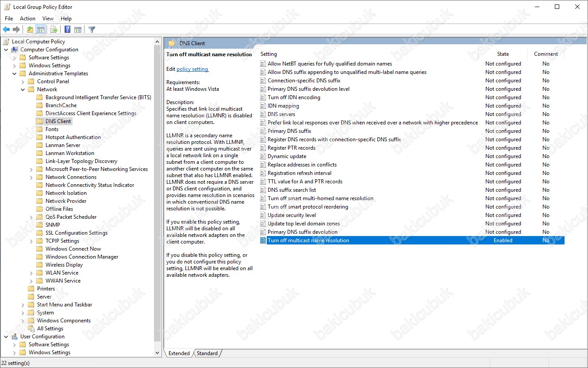
Task: Select Lanman Workstation in the tree
Action: (x=70, y=153)
